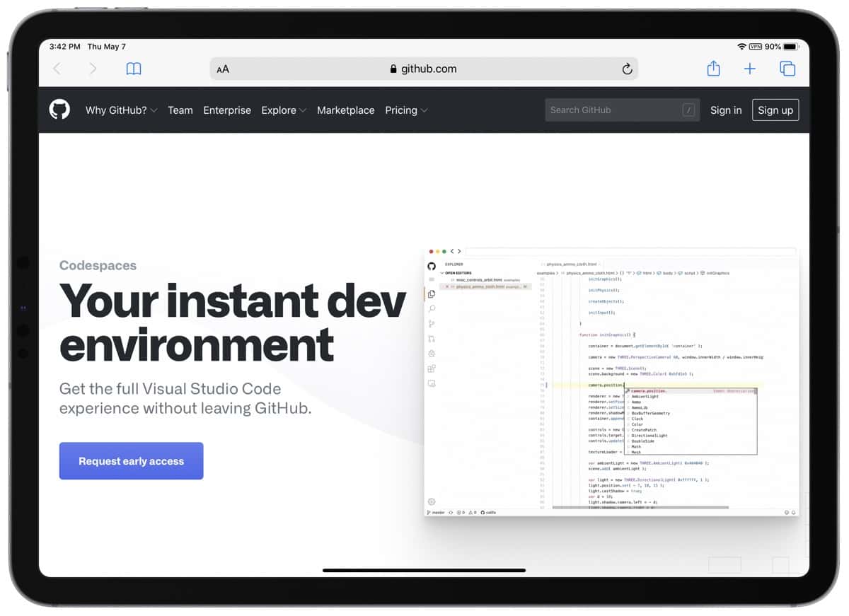
Task: Open the Extensions icon in the sidebar
Action: pyautogui.click(x=432, y=367)
